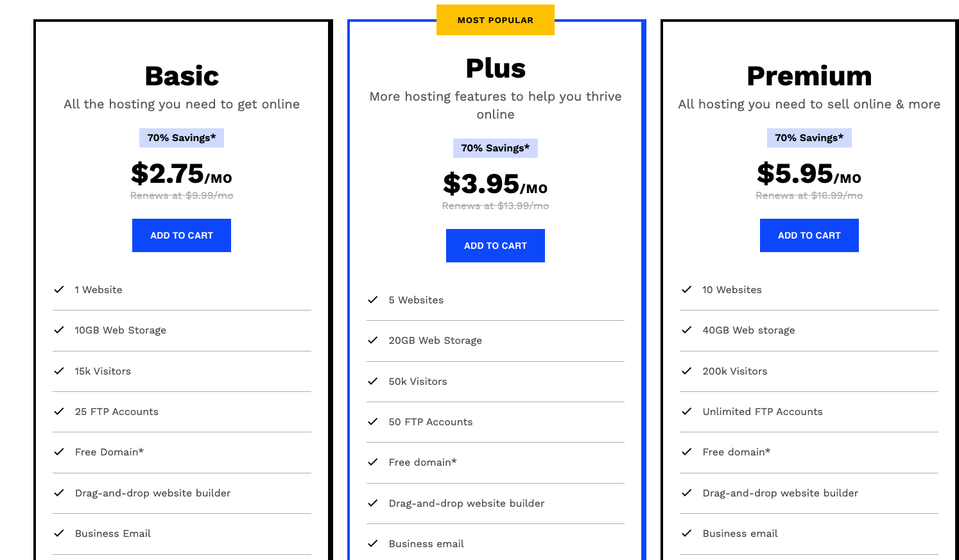959x560 pixels.
Task: Click the checkmark beside Drag-and-drop website builder in Premium
Action: tap(687, 493)
